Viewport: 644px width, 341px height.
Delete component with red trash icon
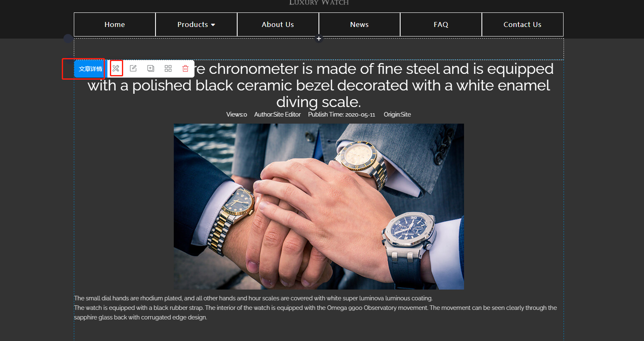point(185,68)
